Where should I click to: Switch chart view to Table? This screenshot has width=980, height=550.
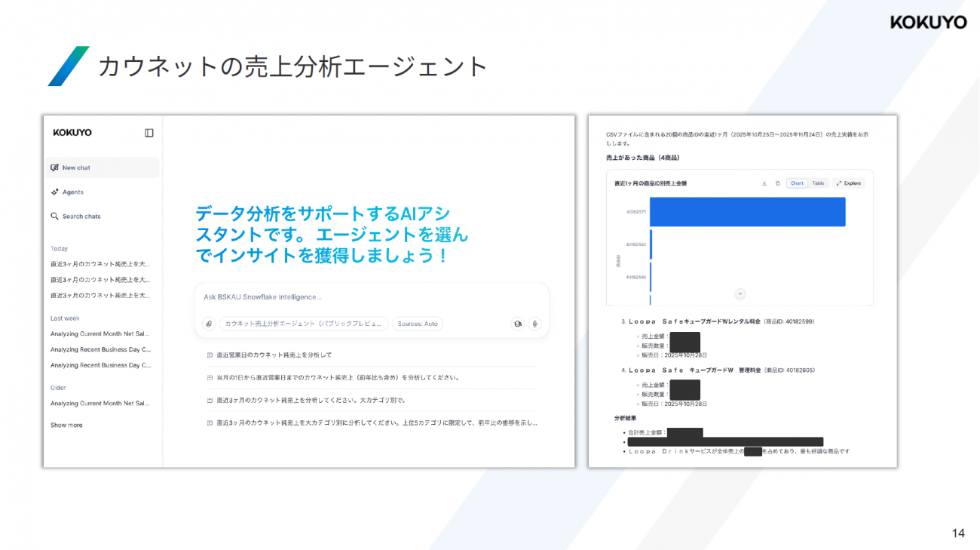point(818,183)
